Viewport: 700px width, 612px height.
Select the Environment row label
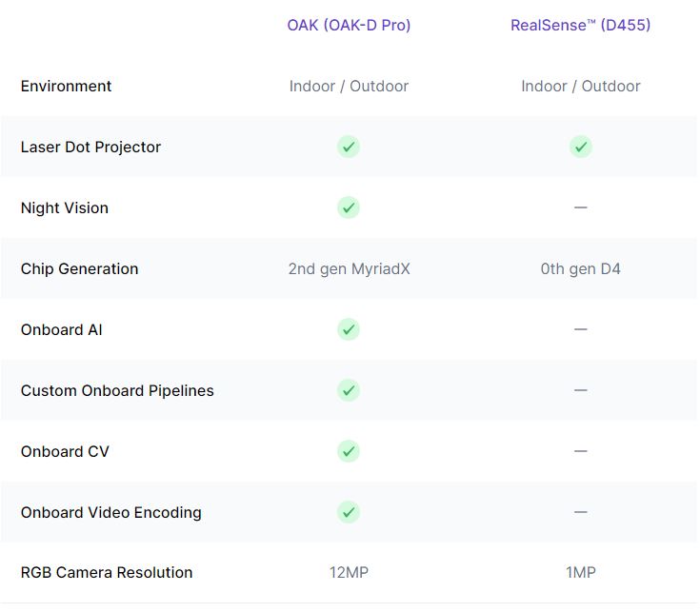point(66,86)
